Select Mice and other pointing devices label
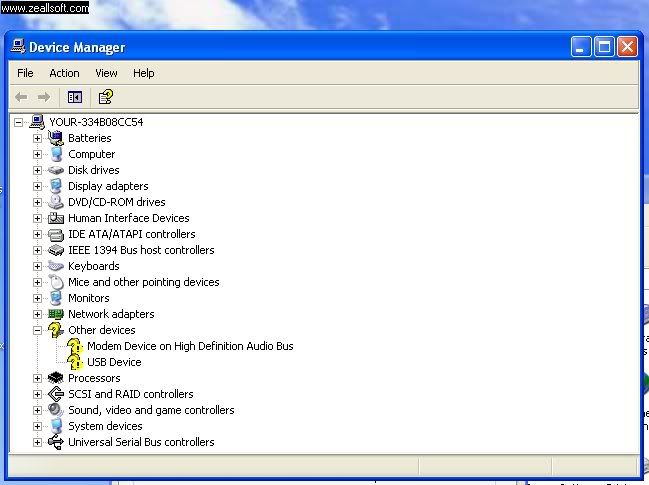The image size is (649, 485). [x=143, y=282]
